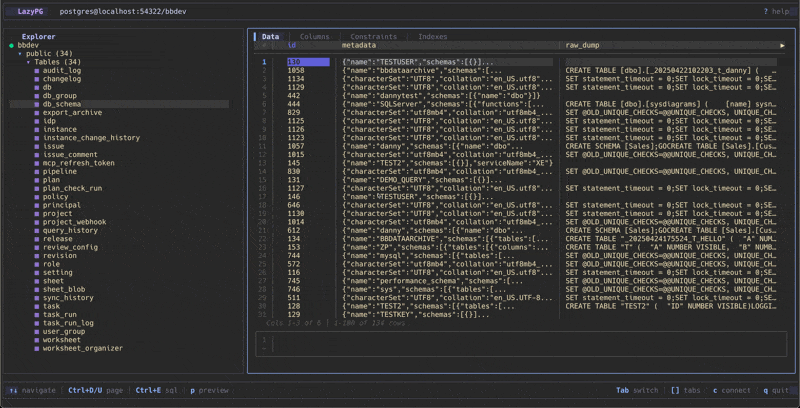
Task: Click the table icon beside db_group
Action: 37,96
